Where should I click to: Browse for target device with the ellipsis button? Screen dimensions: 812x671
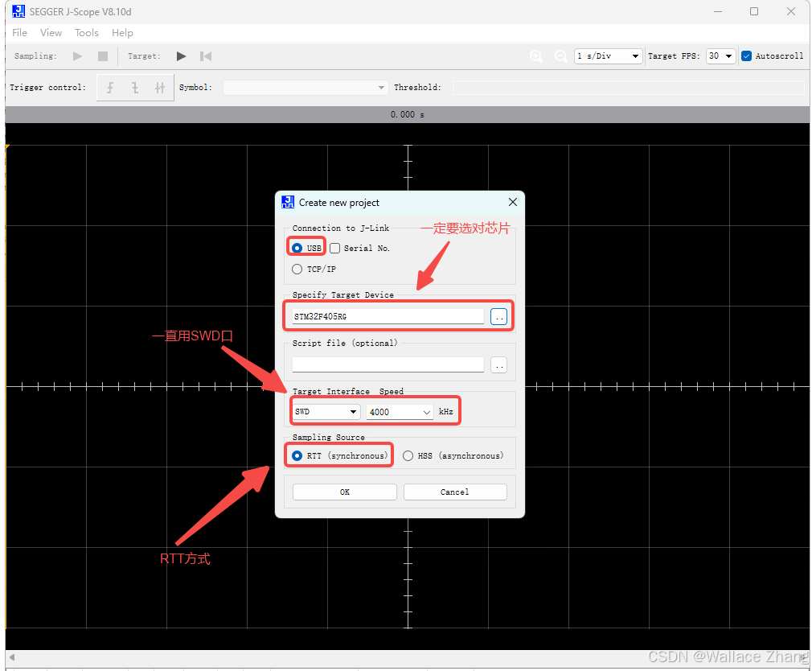pos(498,316)
